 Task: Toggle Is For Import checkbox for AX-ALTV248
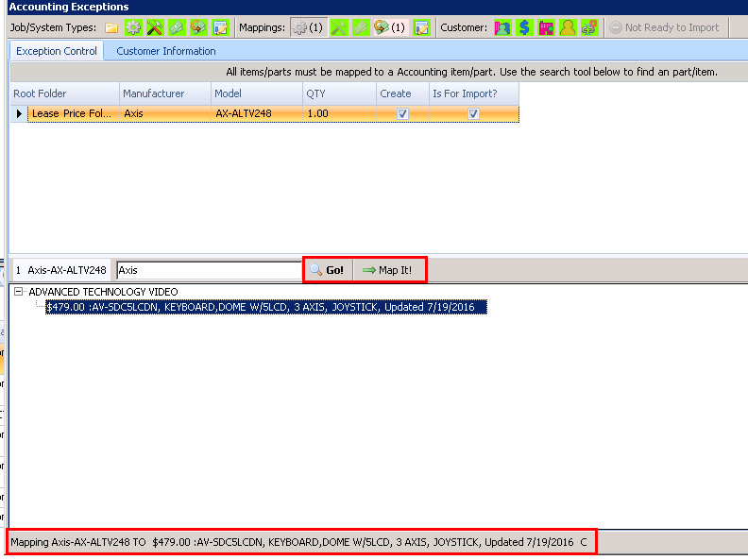pyautogui.click(x=473, y=114)
